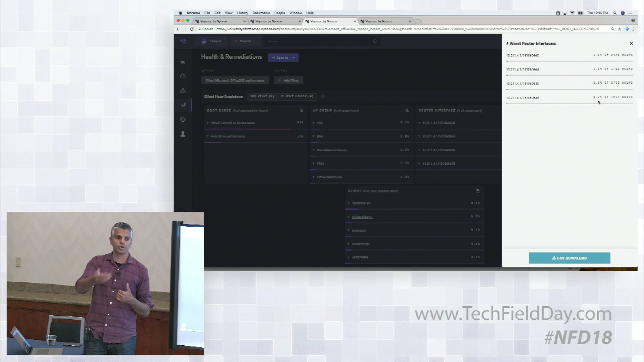Open the Apple menu
644x362 pixels.
[x=180, y=13]
